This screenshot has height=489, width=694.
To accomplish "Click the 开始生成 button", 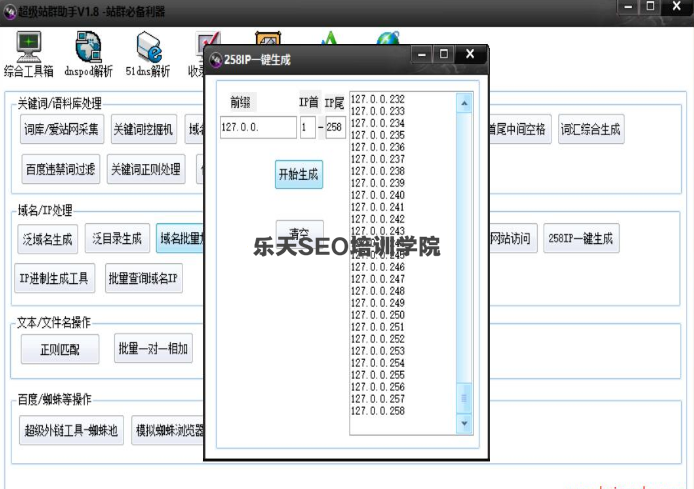I will tap(299, 174).
